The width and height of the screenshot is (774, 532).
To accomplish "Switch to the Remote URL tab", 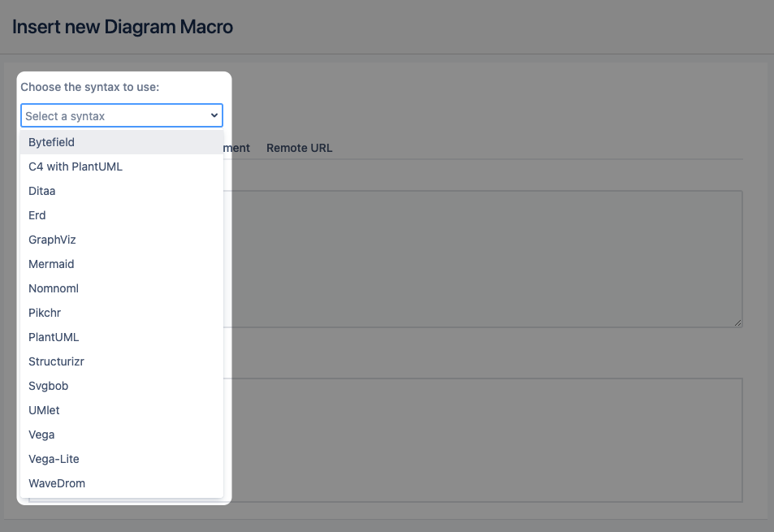I will click(299, 148).
